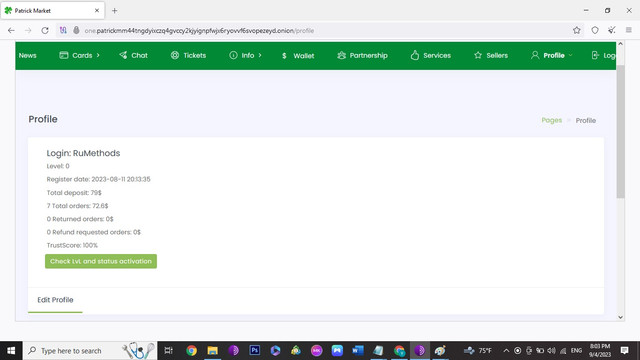
Task: Open Photoshop from taskbar
Action: coord(255,351)
